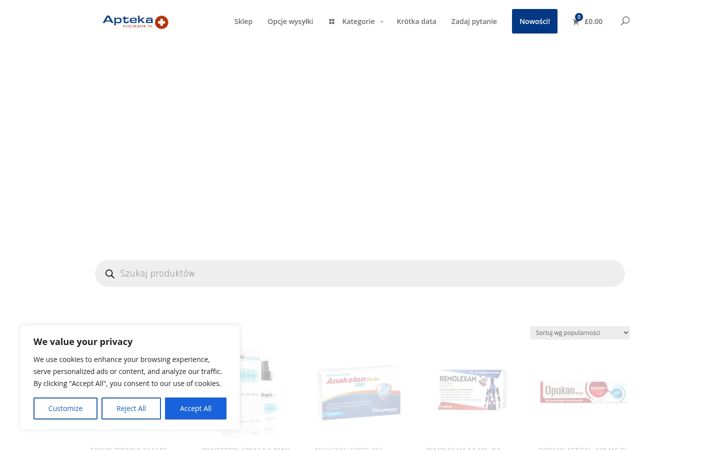Open the shopping cart icon

pyautogui.click(x=576, y=21)
